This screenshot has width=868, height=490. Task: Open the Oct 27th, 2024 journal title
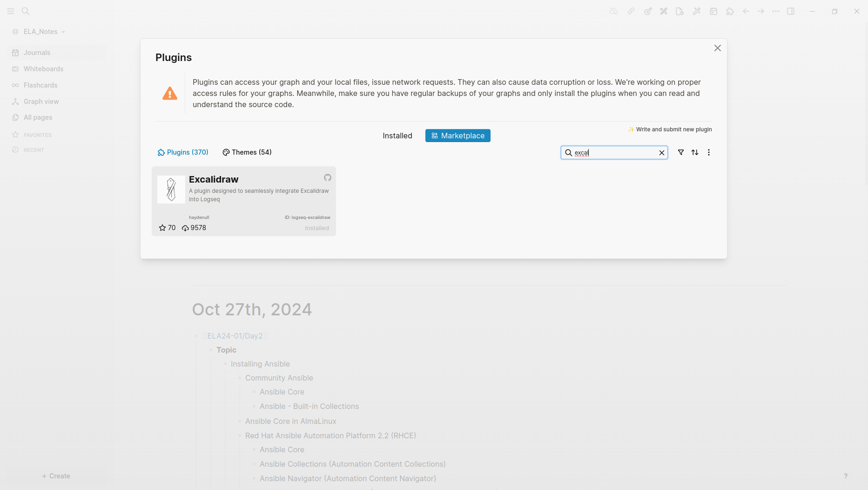tap(252, 309)
